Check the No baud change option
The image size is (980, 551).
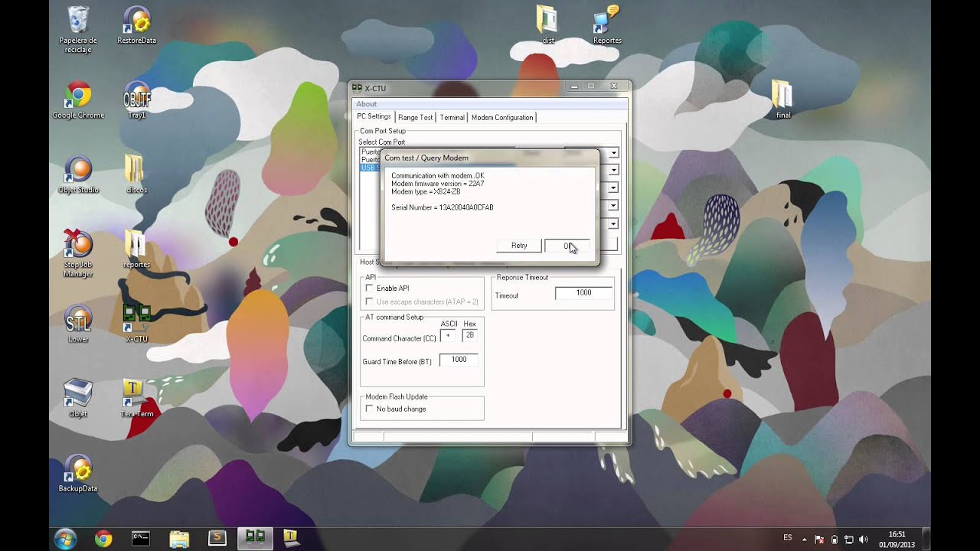coord(369,409)
